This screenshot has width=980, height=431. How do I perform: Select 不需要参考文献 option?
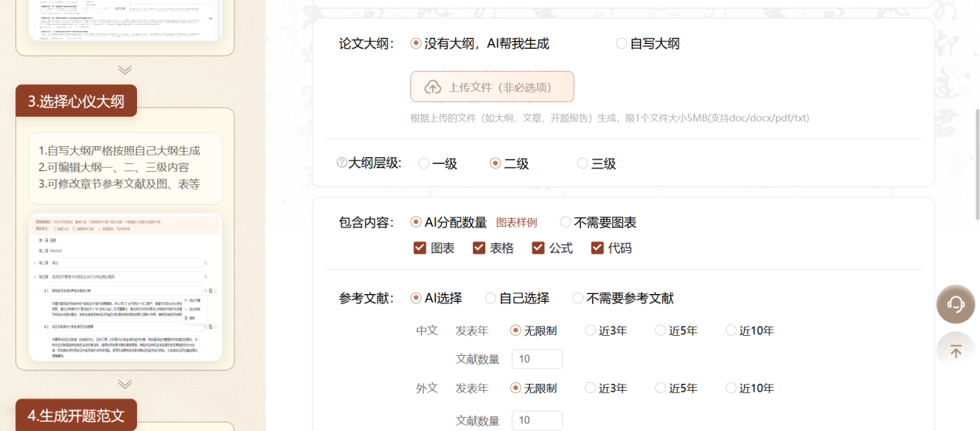(623, 298)
